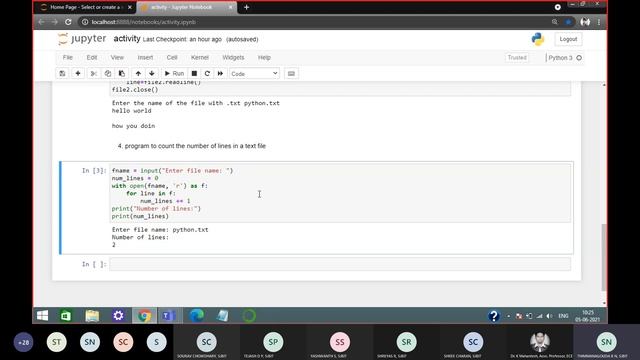
Task: Switch to the Home Page browser tab
Action: click(85, 7)
